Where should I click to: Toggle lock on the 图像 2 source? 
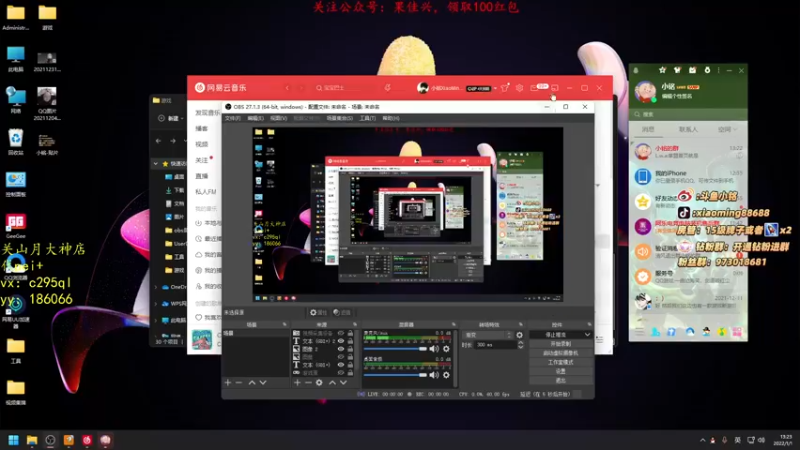(x=351, y=349)
